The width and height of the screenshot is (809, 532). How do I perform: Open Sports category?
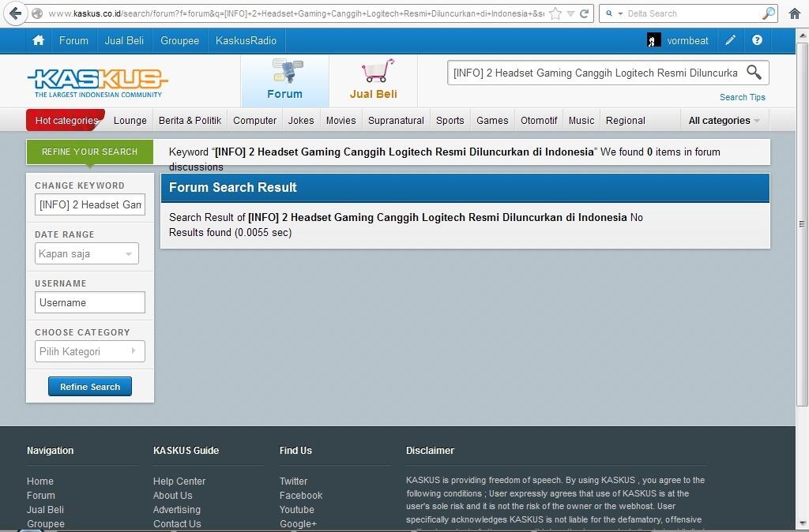click(x=450, y=121)
